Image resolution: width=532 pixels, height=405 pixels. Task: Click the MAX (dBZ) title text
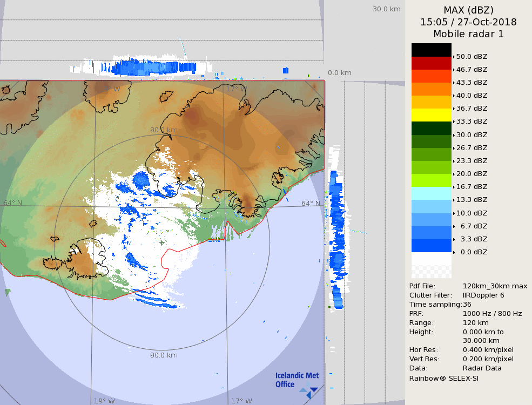pyautogui.click(x=468, y=10)
